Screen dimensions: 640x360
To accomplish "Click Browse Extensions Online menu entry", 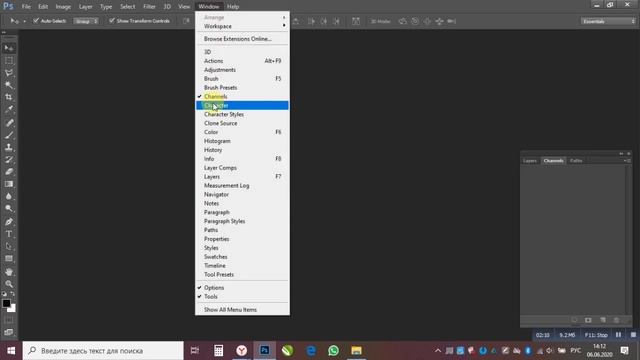I will click(242, 39).
